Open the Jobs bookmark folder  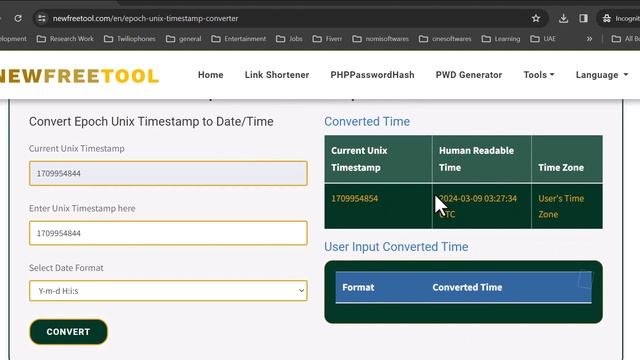click(x=289, y=39)
